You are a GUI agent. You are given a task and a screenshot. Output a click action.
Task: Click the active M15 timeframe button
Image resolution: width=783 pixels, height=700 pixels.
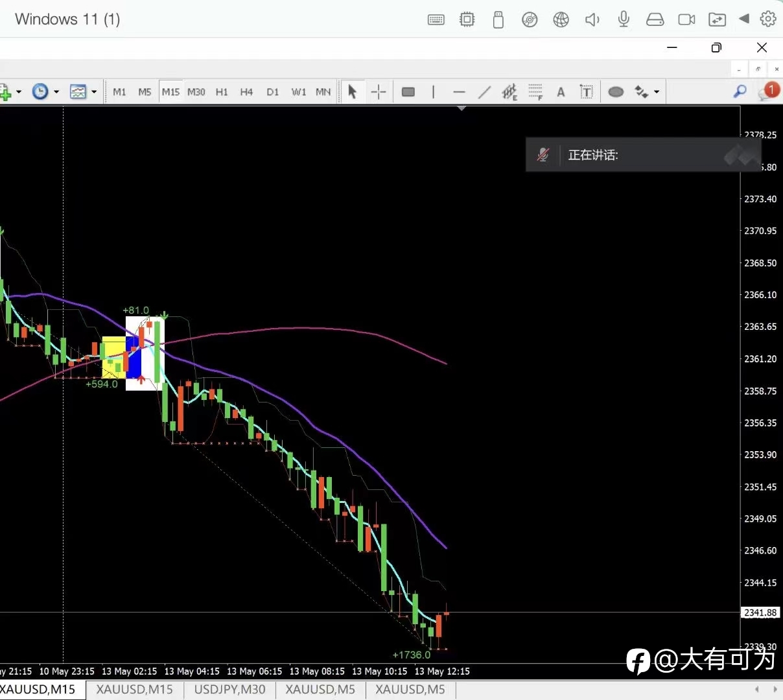pyautogui.click(x=170, y=92)
